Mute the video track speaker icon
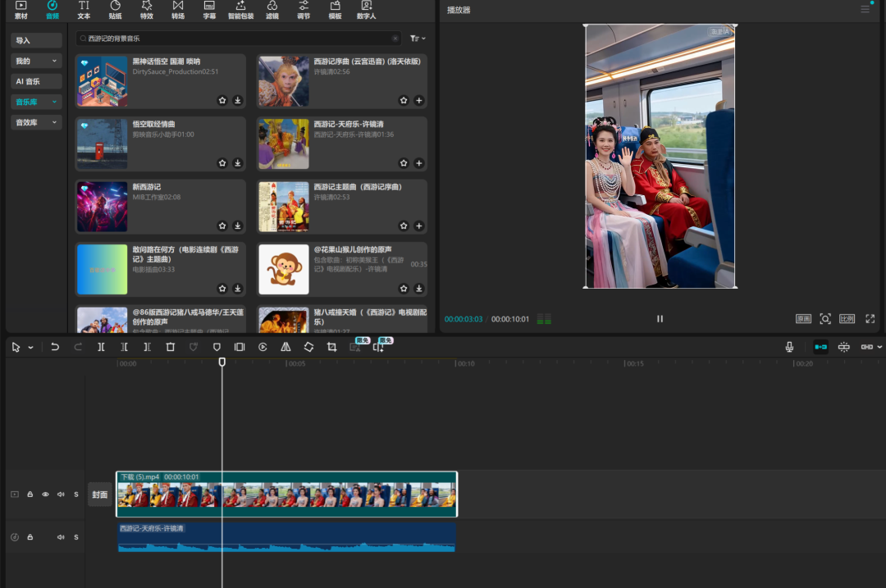Screen dimensions: 886x588 pyautogui.click(x=61, y=495)
